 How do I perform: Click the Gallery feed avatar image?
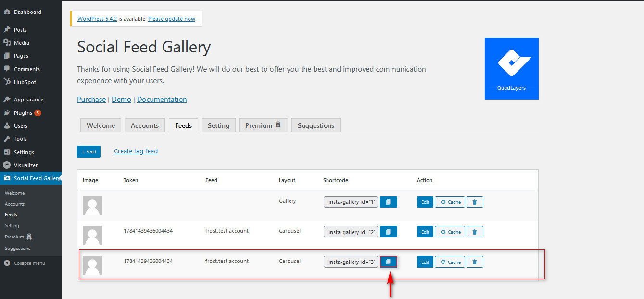92,205
